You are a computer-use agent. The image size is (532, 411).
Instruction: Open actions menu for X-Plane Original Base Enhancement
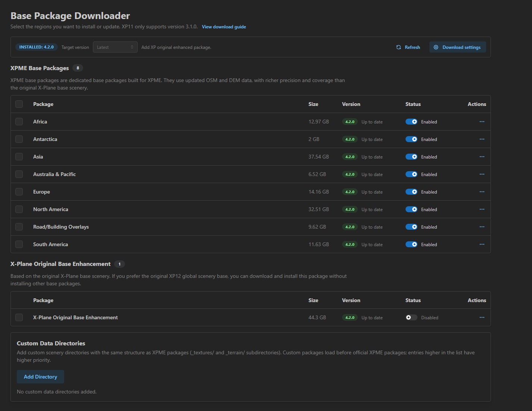coord(482,317)
